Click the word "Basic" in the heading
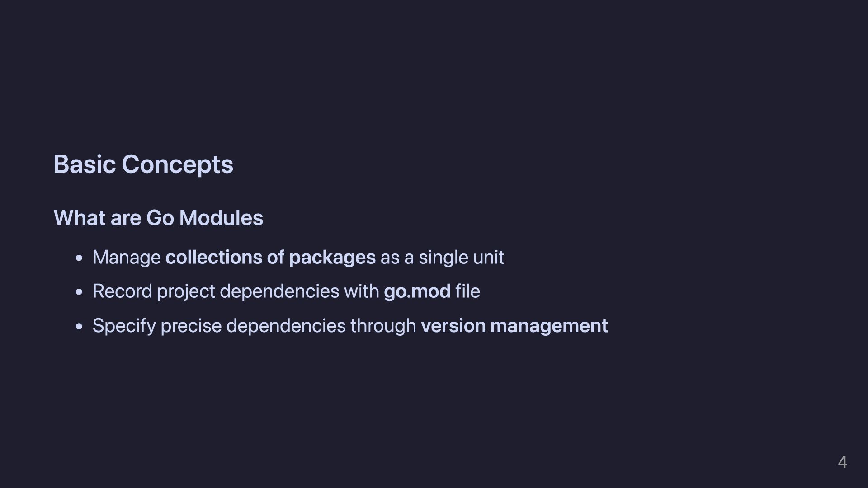Image resolution: width=868 pixels, height=488 pixels. [85, 164]
